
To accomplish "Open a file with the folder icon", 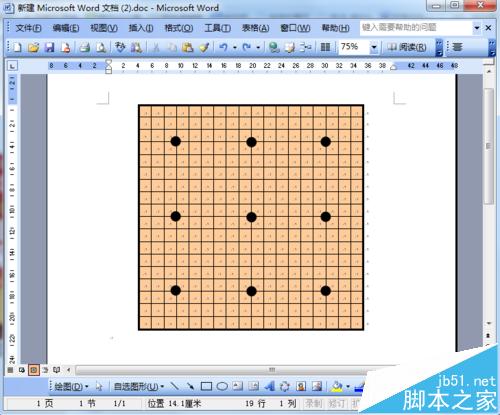I will tap(33, 47).
